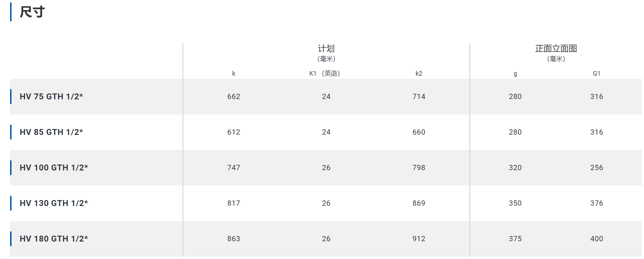644x259 pixels.
Task: Click the HV 75 GTH 1/2* row label
Action: pyautogui.click(x=51, y=97)
